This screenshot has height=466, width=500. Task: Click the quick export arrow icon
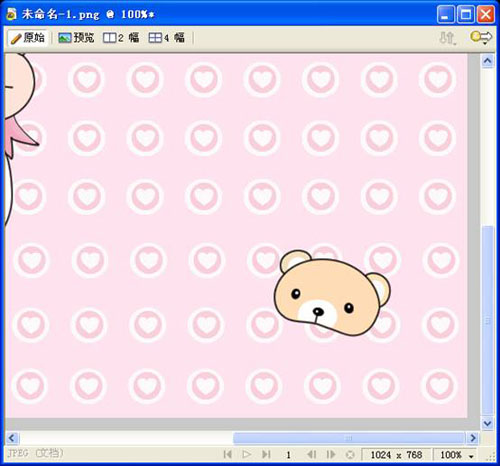[481, 37]
